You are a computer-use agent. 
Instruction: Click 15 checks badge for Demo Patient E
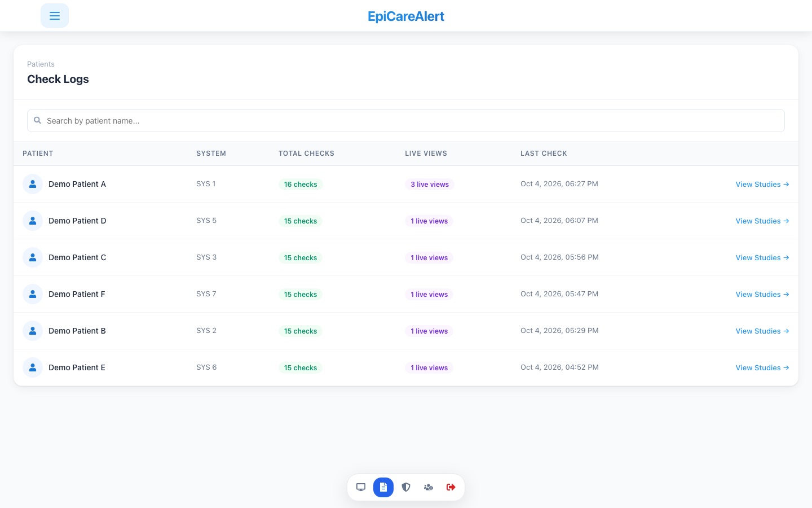coord(301,368)
